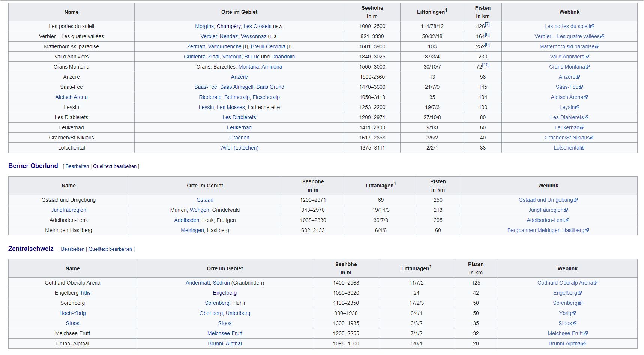Click Bearbeiten next to Berner Oberland
Image resolution: width=644 pixels, height=355 pixels.
77,166
